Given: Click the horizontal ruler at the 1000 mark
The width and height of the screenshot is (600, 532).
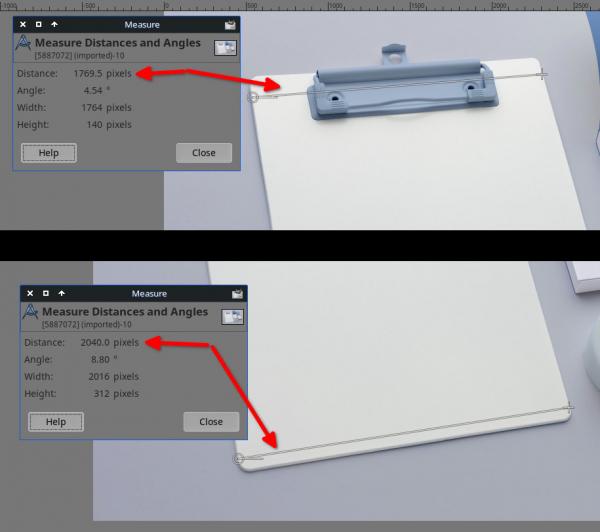Looking at the screenshot, I should [x=329, y=6].
